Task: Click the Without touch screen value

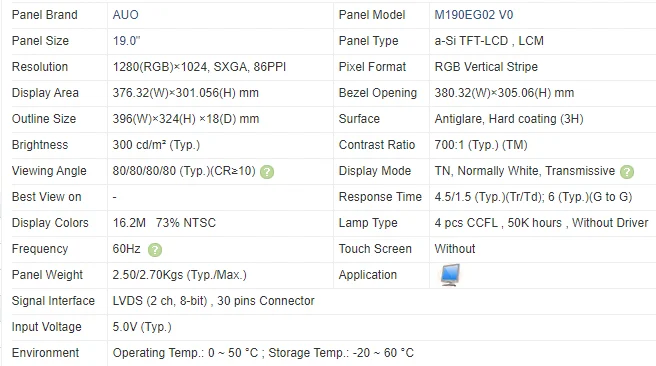Action: click(x=455, y=248)
